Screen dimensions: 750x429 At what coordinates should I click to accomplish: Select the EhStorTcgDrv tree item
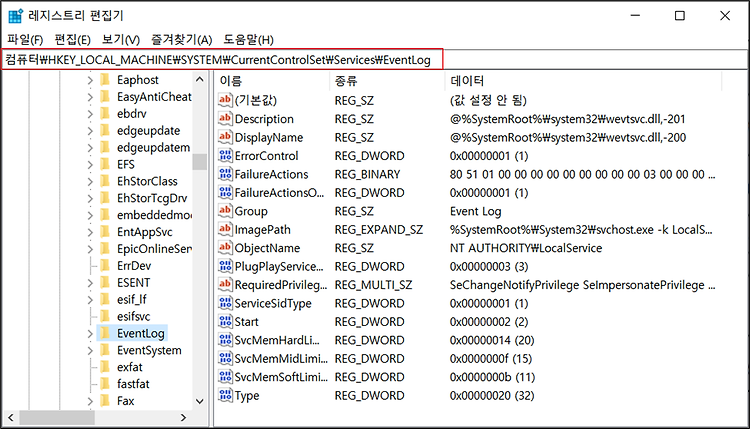[152, 198]
